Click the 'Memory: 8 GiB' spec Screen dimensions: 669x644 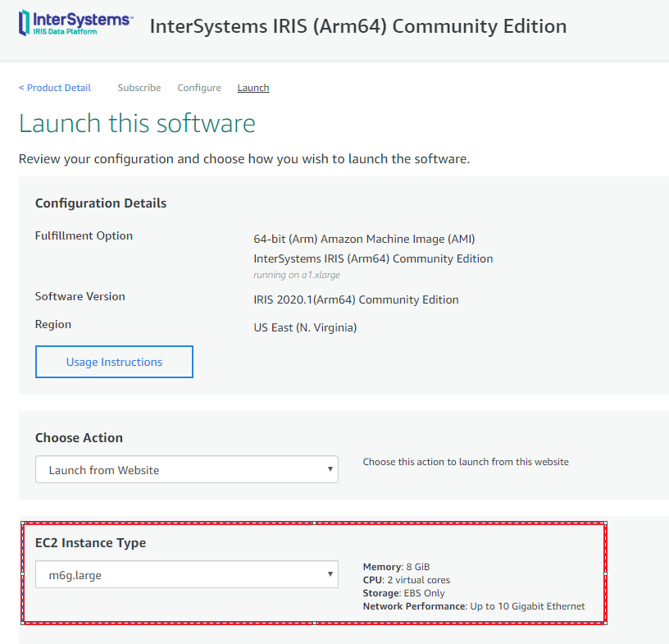coord(396,567)
